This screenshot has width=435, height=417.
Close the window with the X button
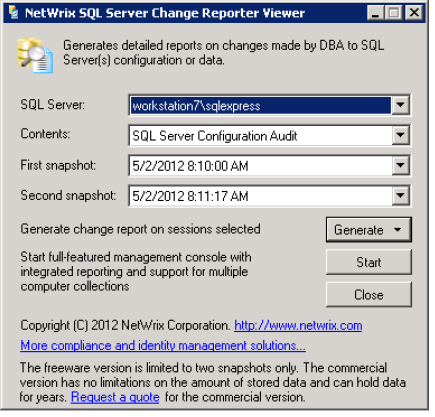[414, 13]
